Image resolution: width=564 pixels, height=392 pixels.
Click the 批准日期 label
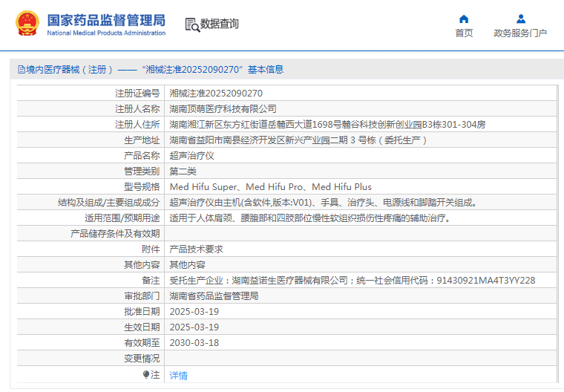click(142, 312)
